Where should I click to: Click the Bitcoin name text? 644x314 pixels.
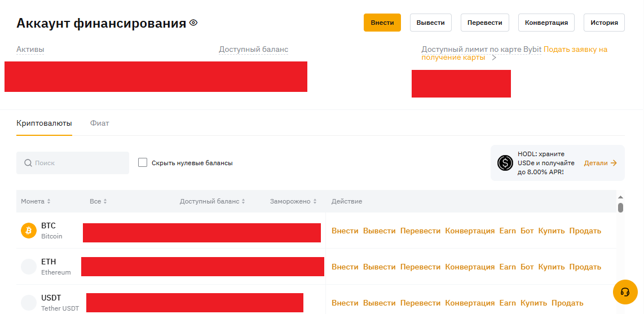click(52, 236)
